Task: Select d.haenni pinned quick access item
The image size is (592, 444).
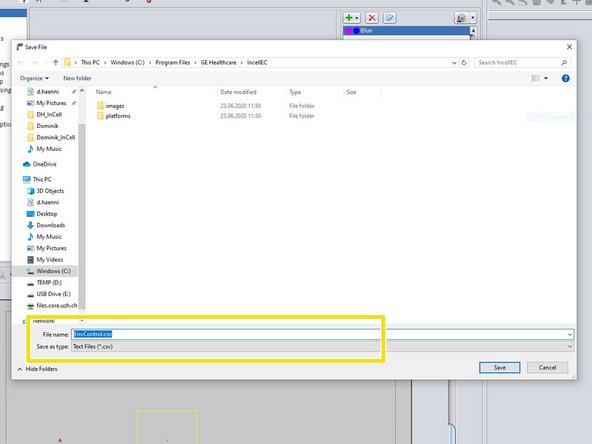Action: (48, 92)
